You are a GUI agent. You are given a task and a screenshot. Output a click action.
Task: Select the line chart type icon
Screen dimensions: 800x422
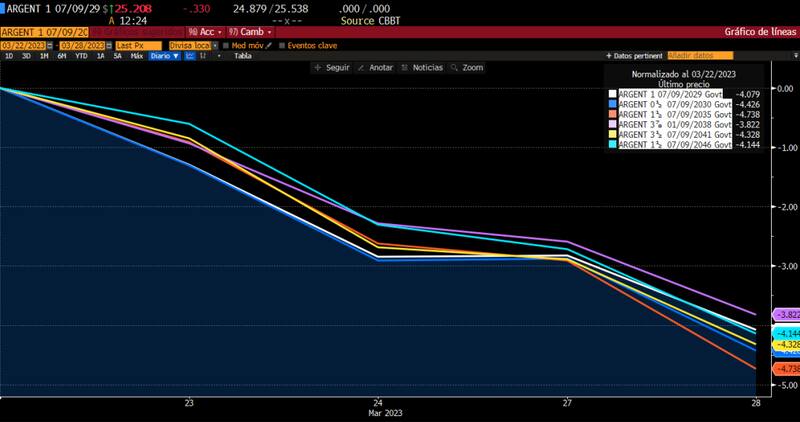coord(190,56)
